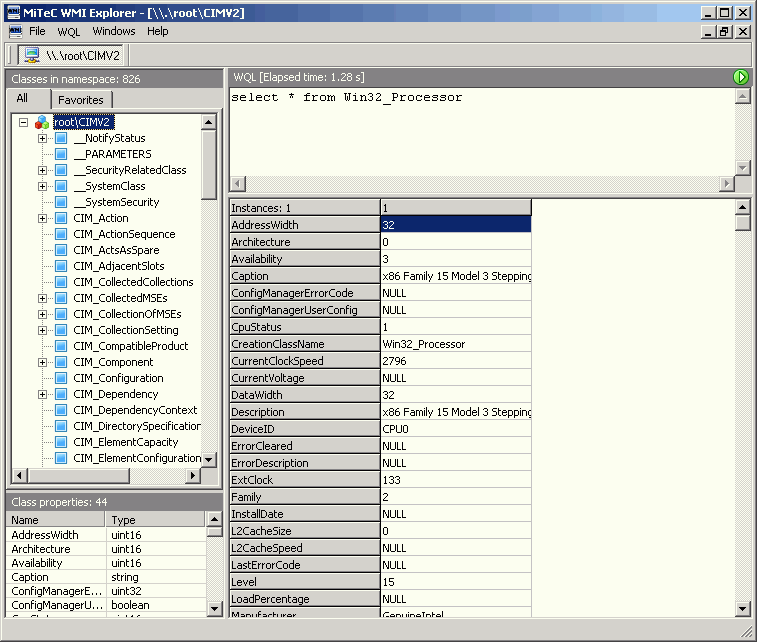Viewport: 757px width, 642px height.
Task: Click the __PARAMETERS class icon
Action: click(61, 154)
